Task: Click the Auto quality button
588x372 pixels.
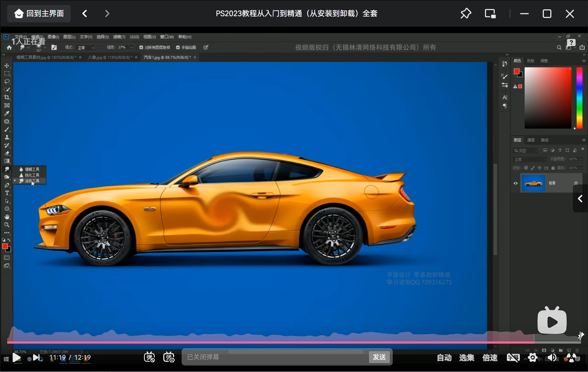Action: [444, 358]
